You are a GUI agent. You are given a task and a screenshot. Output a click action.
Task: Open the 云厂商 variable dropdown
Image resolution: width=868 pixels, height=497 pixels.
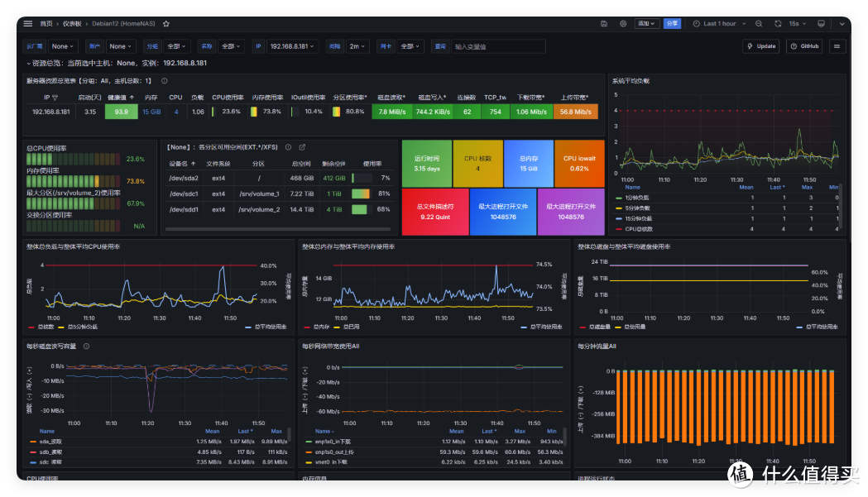click(x=62, y=46)
